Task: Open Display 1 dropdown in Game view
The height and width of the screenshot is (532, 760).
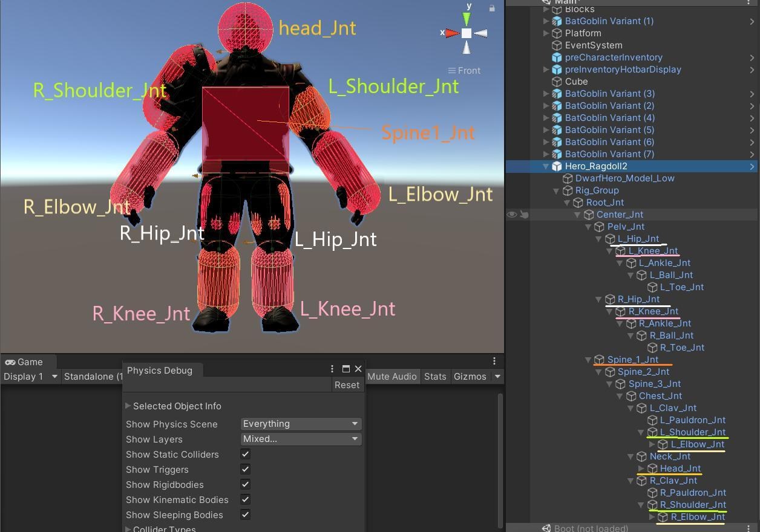Action: (x=30, y=377)
